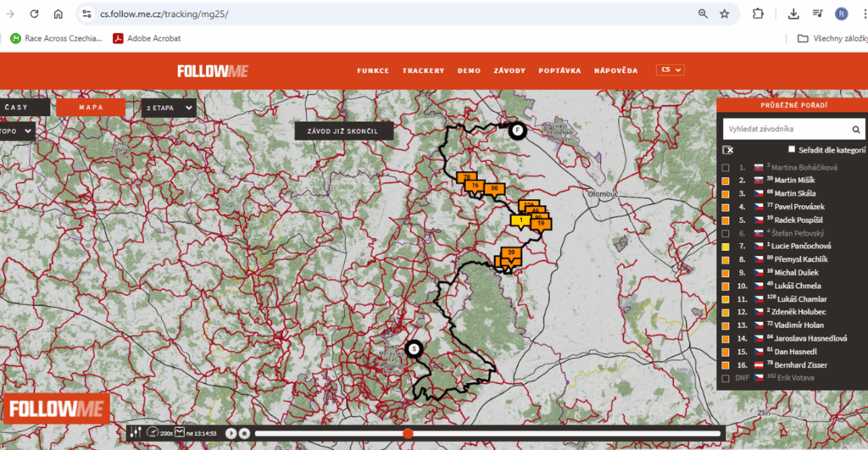Click the start marker S on the map
Image resolution: width=868 pixels, height=450 pixels.
pyautogui.click(x=414, y=348)
